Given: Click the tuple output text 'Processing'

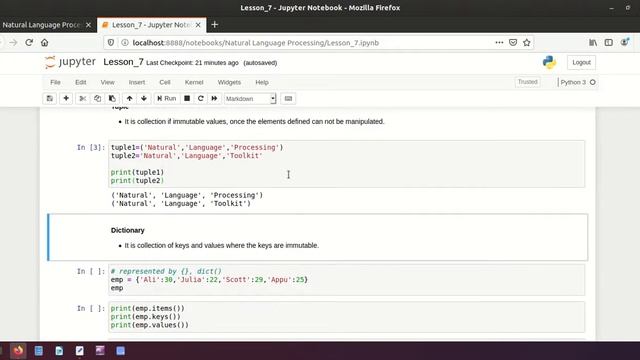Looking at the screenshot, I should coord(236,195).
